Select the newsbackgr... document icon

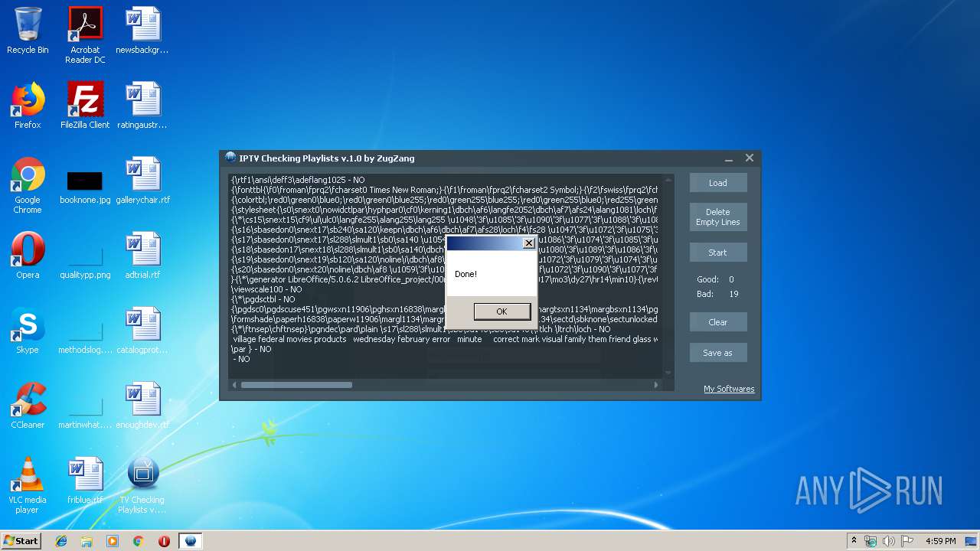coord(142,31)
